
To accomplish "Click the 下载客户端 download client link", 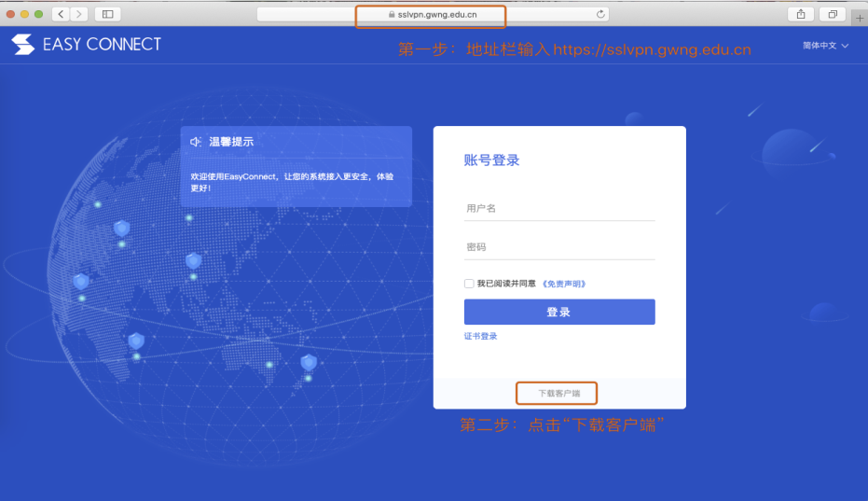I will coord(558,394).
